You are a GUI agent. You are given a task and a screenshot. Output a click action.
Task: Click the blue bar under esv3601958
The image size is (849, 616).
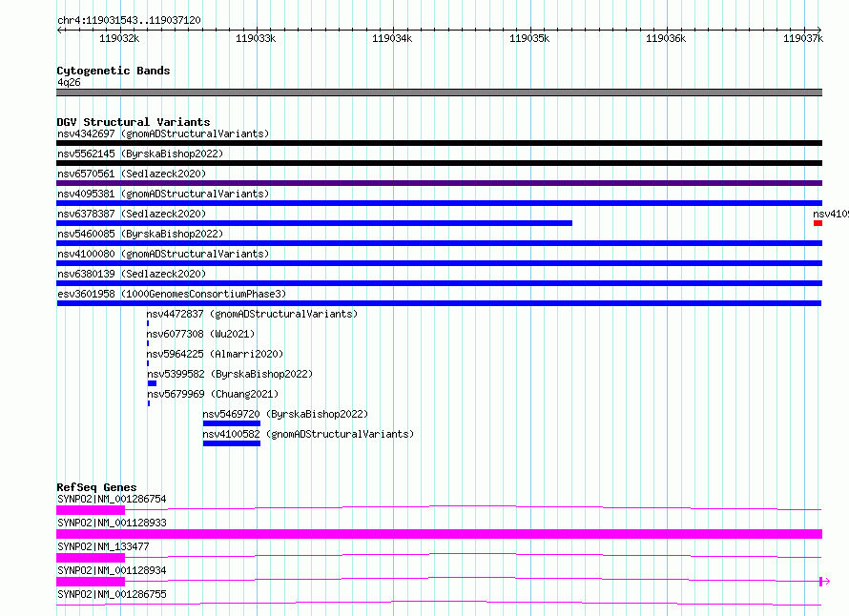click(439, 303)
